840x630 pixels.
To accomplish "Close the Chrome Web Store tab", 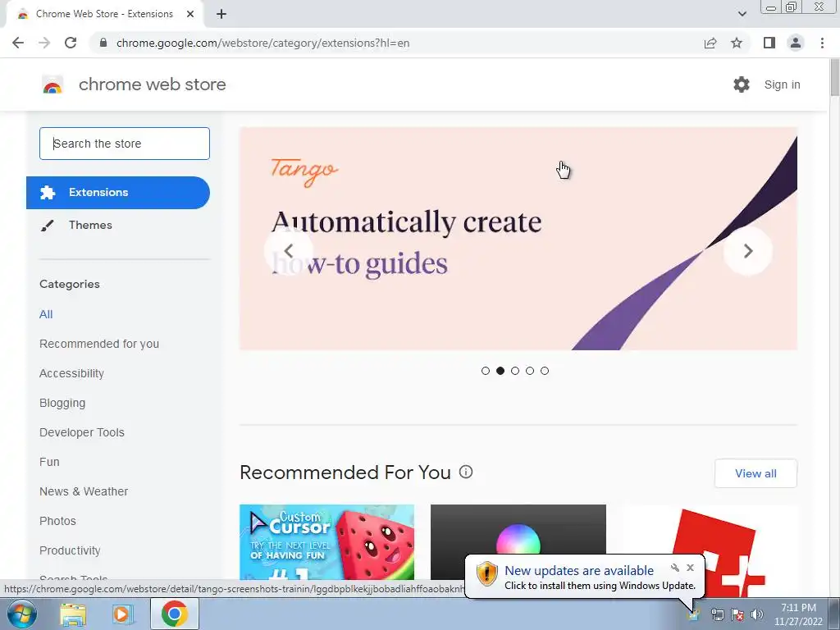I will (190, 14).
